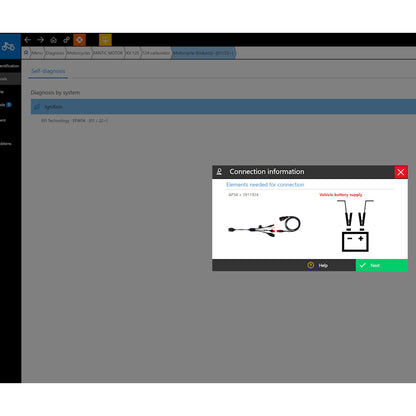Click the help question mark icon
This screenshot has height=416, width=416.
(x=311, y=265)
